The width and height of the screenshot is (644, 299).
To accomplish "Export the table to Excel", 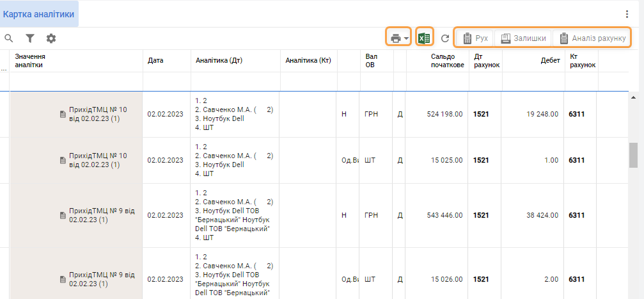I will point(423,38).
